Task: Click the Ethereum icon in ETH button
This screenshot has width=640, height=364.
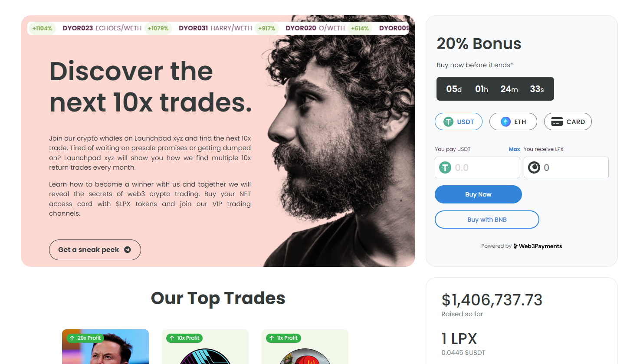Action: [505, 122]
